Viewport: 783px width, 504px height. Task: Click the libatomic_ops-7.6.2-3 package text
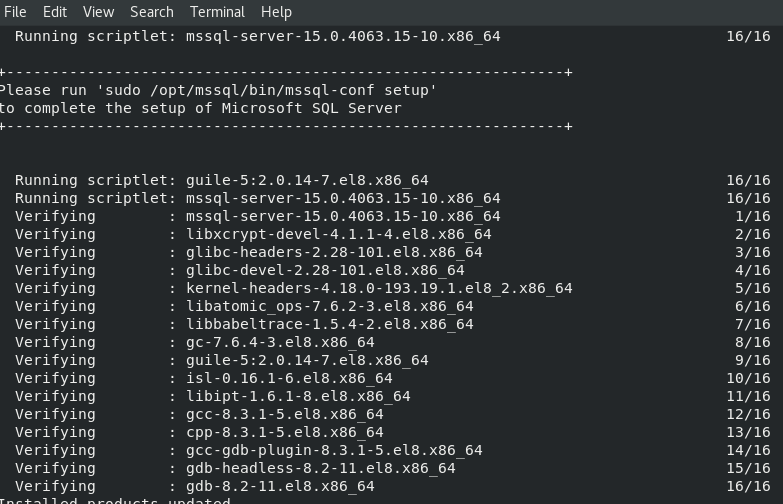(x=329, y=306)
